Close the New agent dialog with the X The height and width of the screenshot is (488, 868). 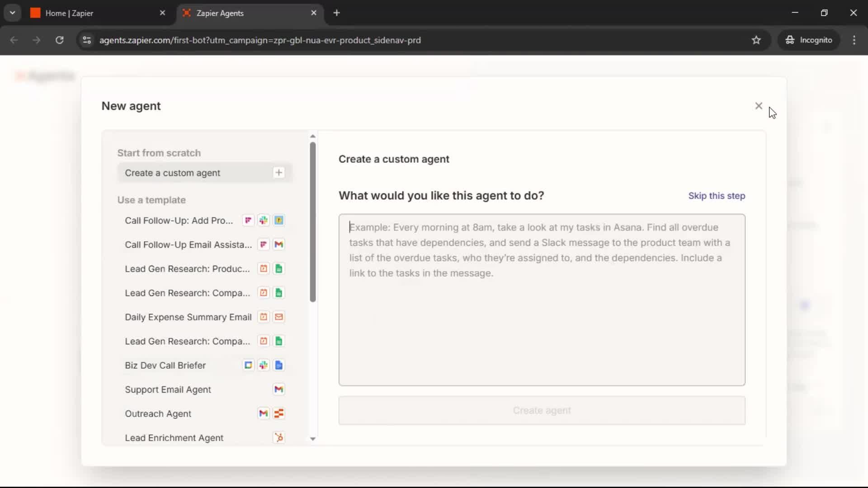coord(759,106)
